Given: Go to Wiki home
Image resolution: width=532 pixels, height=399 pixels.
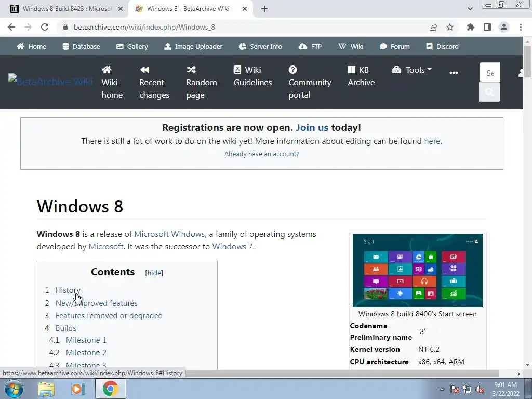Looking at the screenshot, I should coord(112,82).
